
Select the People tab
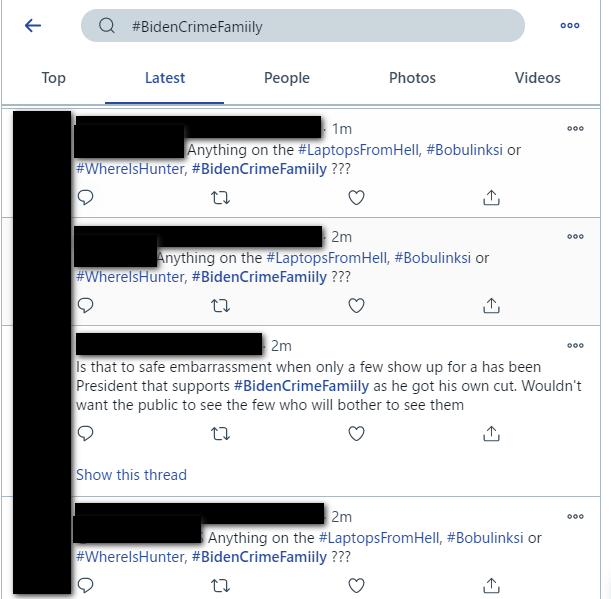tap(287, 78)
